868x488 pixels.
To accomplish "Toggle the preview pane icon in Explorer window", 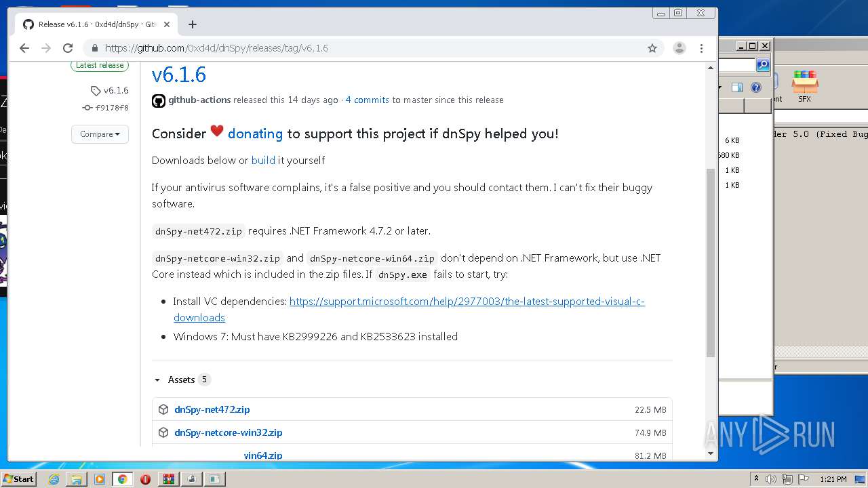I will [x=737, y=87].
